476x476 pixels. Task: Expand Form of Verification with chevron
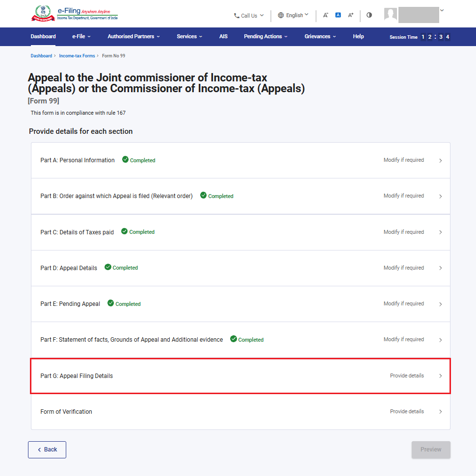tap(441, 412)
